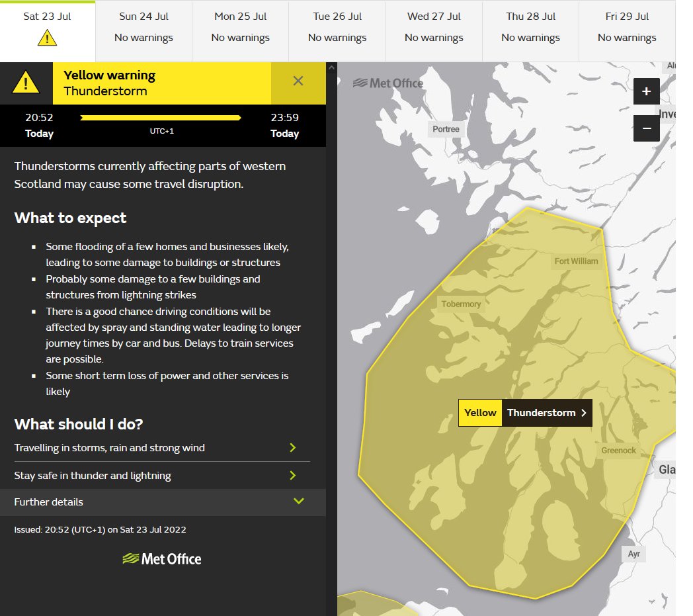Open the Yellow Thunderstorm warning label on map
Viewport: 693px width, 616px height.
[524, 412]
